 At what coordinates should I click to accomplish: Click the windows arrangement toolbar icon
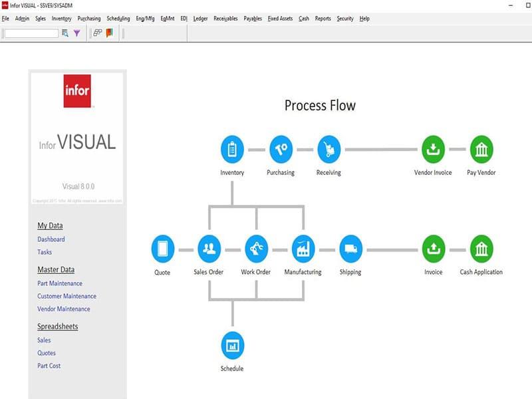point(98,33)
